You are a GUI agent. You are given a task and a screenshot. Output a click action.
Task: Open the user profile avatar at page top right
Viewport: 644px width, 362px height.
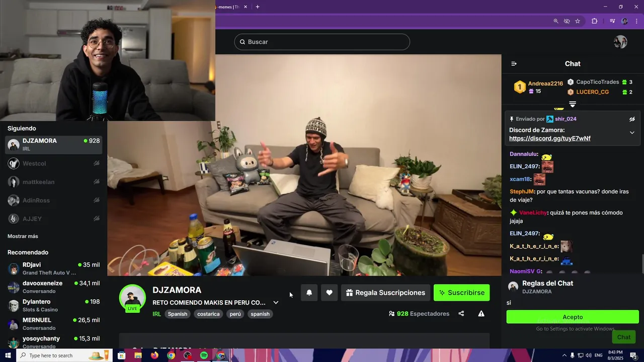click(x=620, y=42)
